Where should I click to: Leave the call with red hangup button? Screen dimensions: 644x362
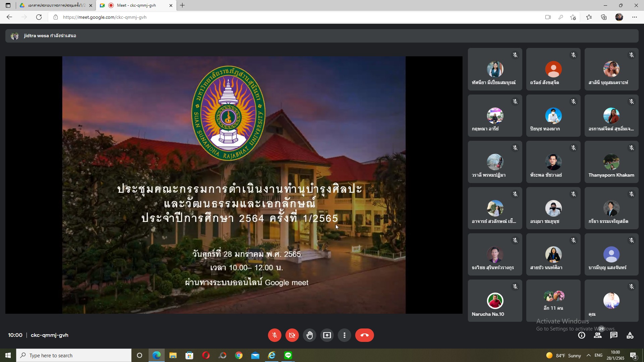(x=364, y=335)
